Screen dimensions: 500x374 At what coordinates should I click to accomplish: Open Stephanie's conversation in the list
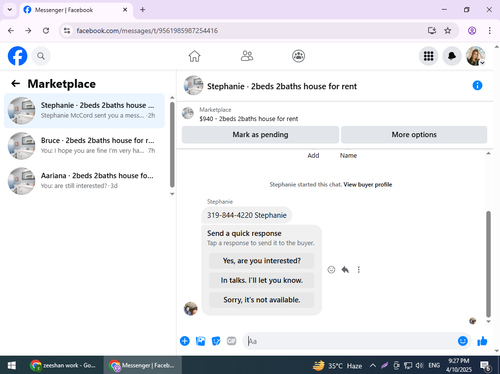84,111
